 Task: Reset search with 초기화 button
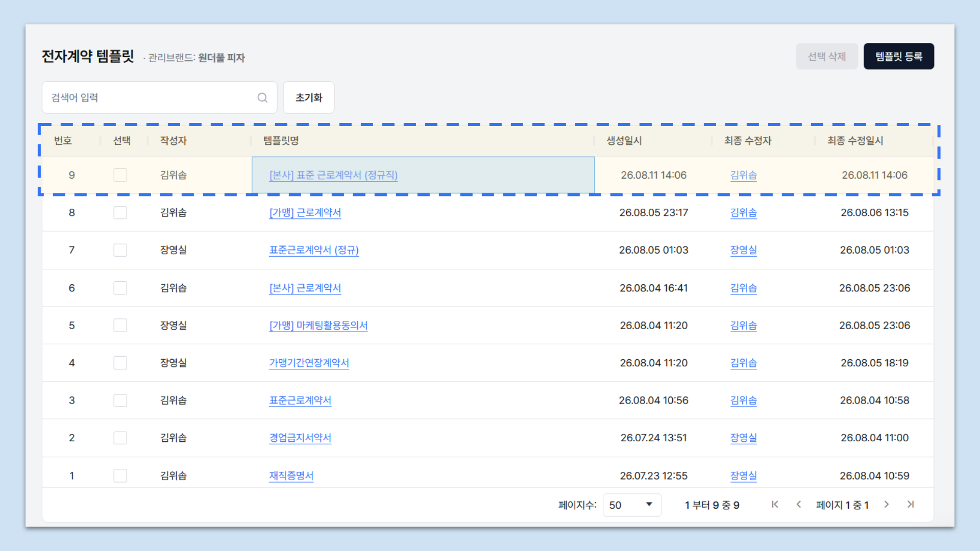309,97
